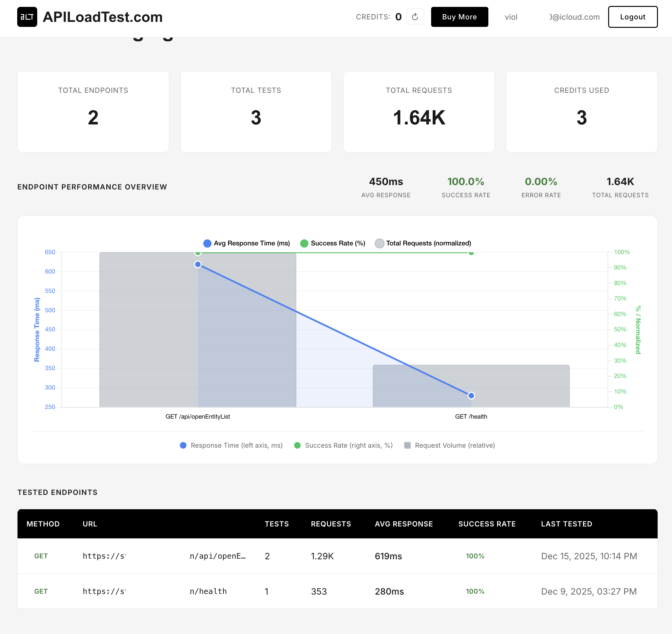Click the green Success Rate legend dot
Image resolution: width=672 pixels, height=634 pixels.
[304, 243]
